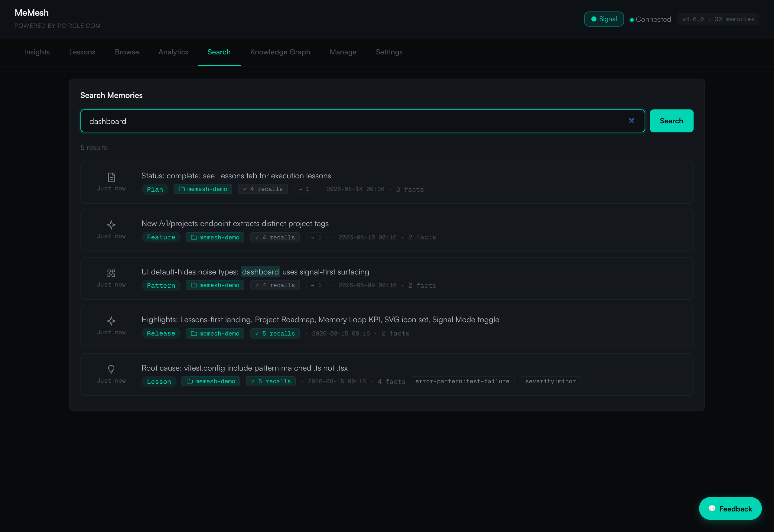Click the MeMesh logo title
774x532 pixels.
point(32,13)
